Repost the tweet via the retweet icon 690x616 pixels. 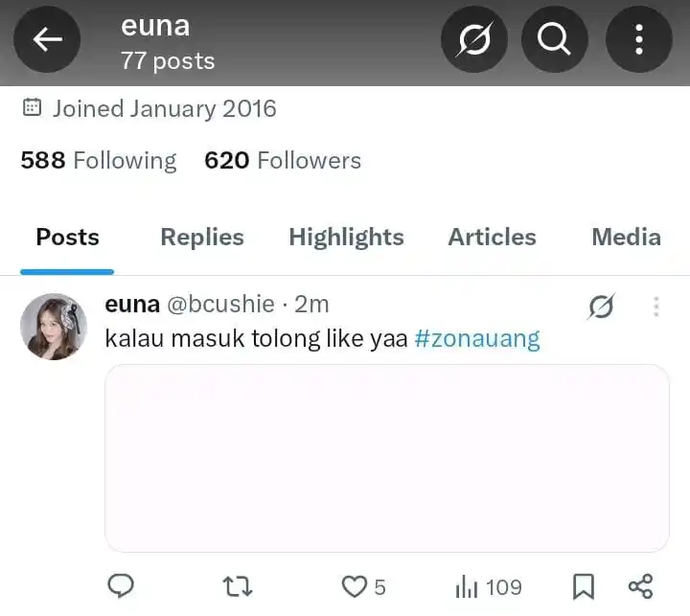coord(237,586)
